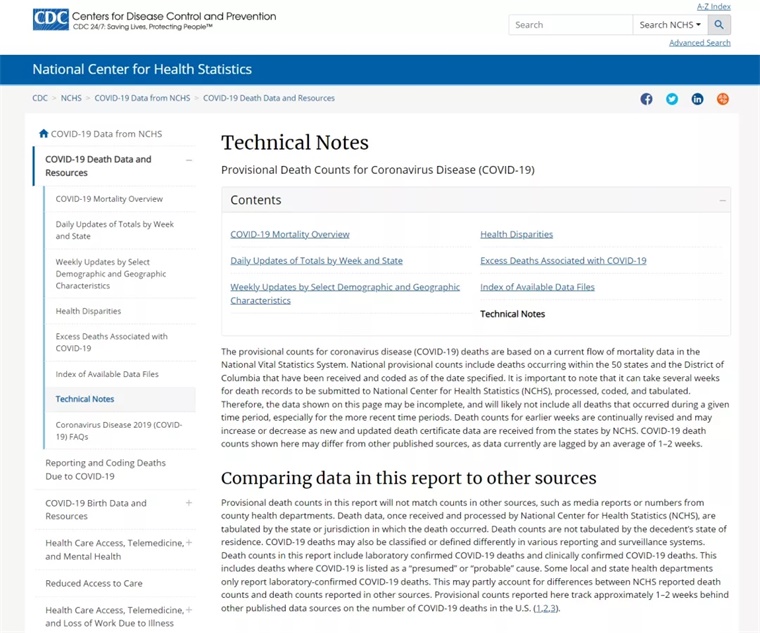The height and width of the screenshot is (633, 760).
Task: Open Index of Available Data Files link
Action: [537, 287]
